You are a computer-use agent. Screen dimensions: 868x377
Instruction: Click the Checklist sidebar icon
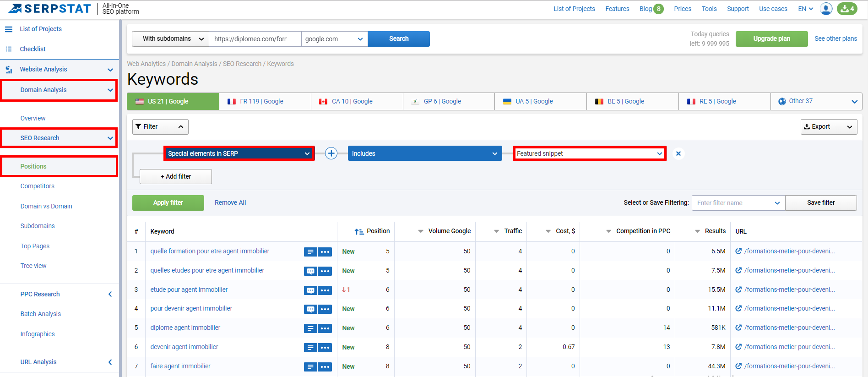pyautogui.click(x=9, y=49)
